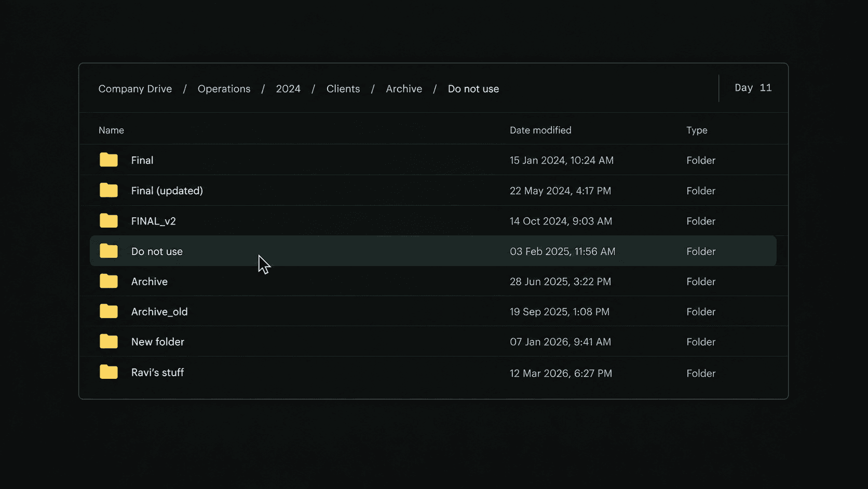Click Folder type in Archive_old row
868x489 pixels.
[x=701, y=312]
